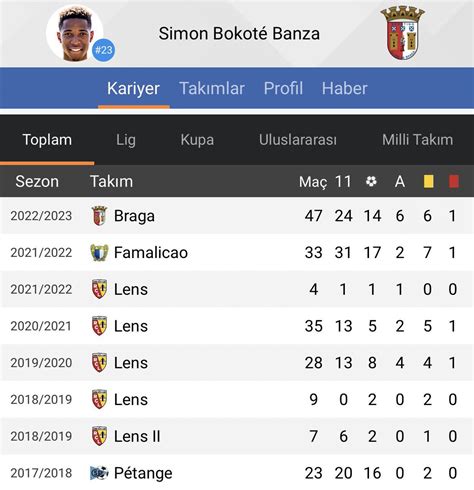Open Famalicao team link in 2021/2022 row
The height and width of the screenshot is (490, 474).
click(x=151, y=252)
